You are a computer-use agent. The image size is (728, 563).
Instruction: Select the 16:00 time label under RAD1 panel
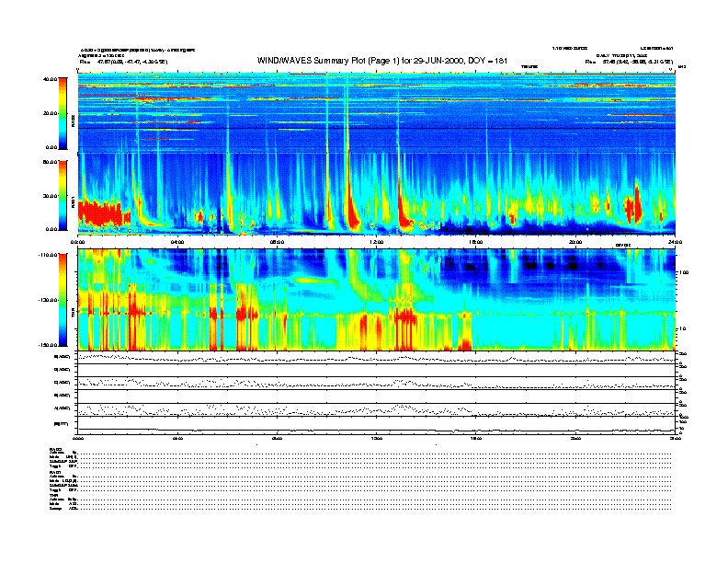click(476, 242)
